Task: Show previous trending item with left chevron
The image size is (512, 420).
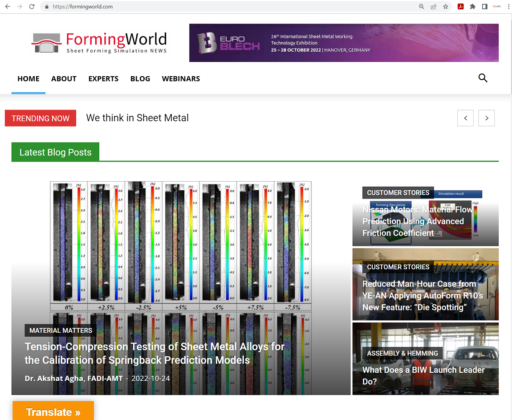Action: (x=465, y=118)
